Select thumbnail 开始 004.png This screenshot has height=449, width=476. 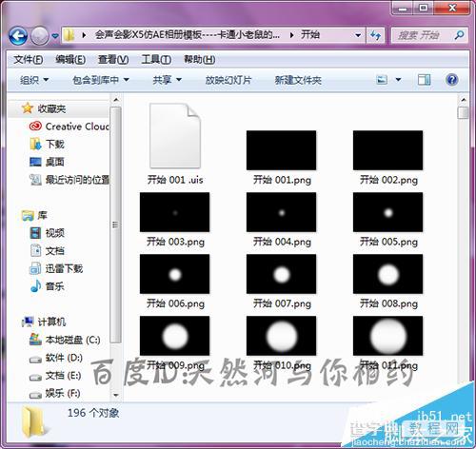[x=282, y=212]
